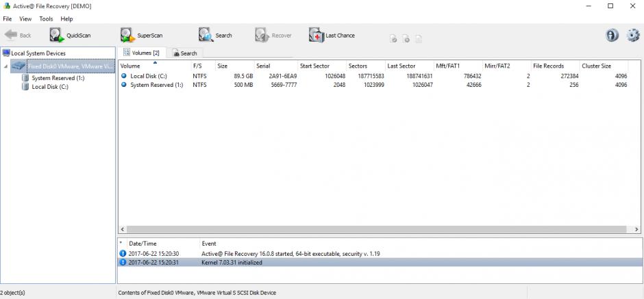Image resolution: width=644 pixels, height=299 pixels.
Task: Click info icon on 15:20:30 log entry
Action: click(x=123, y=253)
